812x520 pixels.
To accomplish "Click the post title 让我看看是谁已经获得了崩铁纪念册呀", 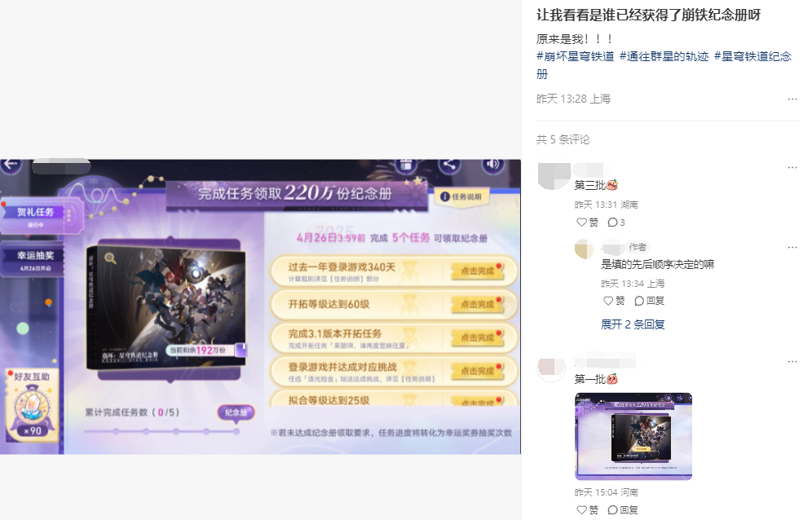I will tap(648, 15).
